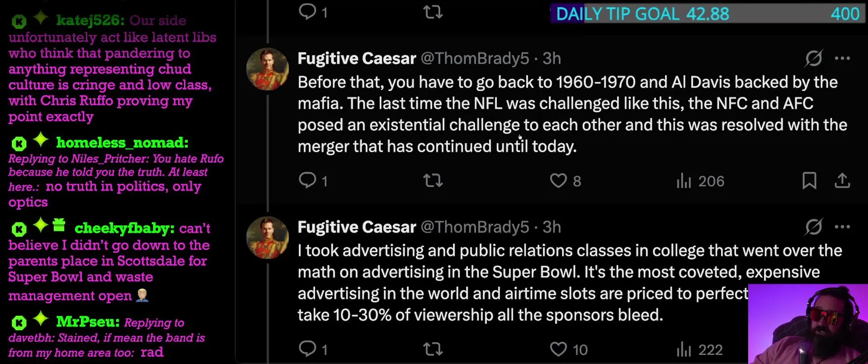Click the Fugitive Caesar name on the advertising tweet
The image size is (868, 364).
pos(356,227)
